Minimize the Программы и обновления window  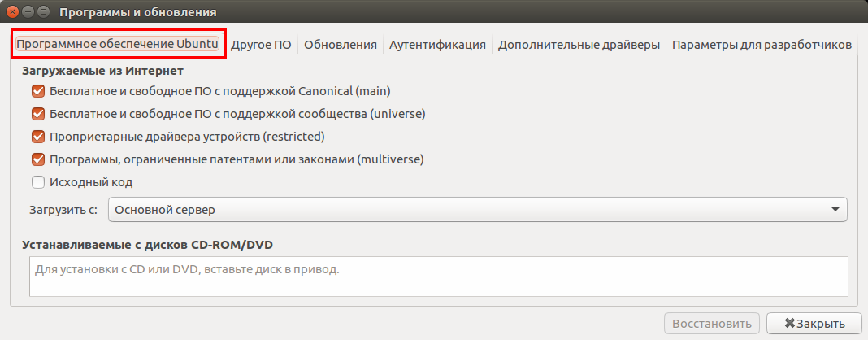pyautogui.click(x=27, y=12)
